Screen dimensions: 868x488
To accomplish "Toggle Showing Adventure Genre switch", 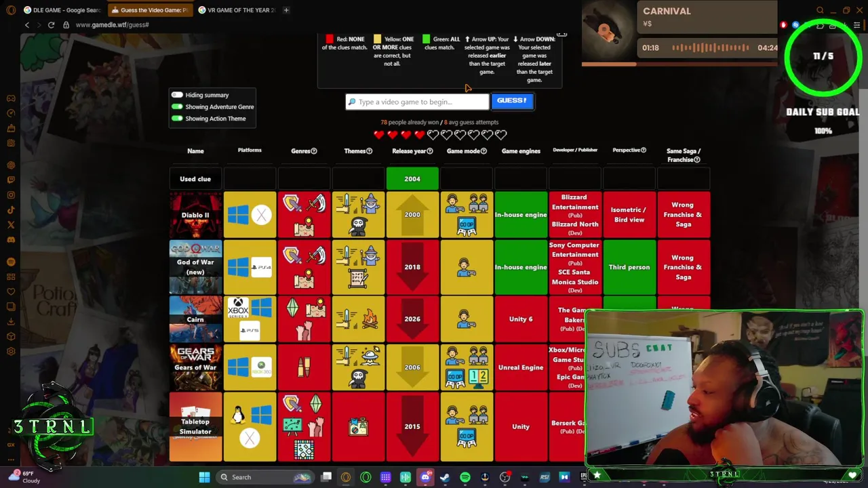I will (x=177, y=106).
